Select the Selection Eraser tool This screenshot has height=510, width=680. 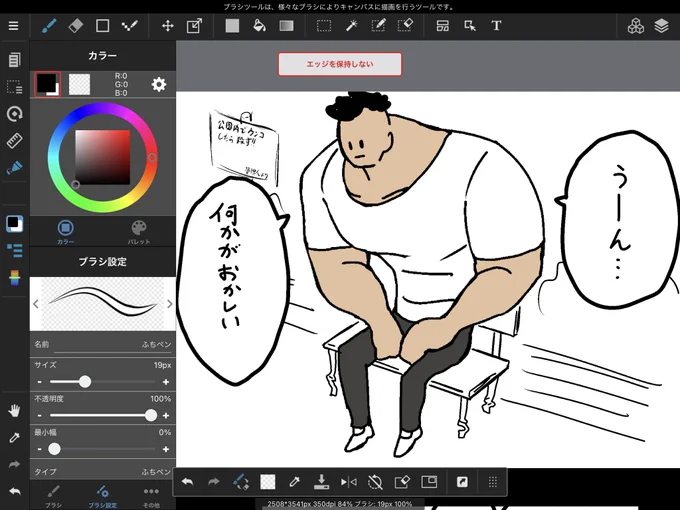click(405, 26)
